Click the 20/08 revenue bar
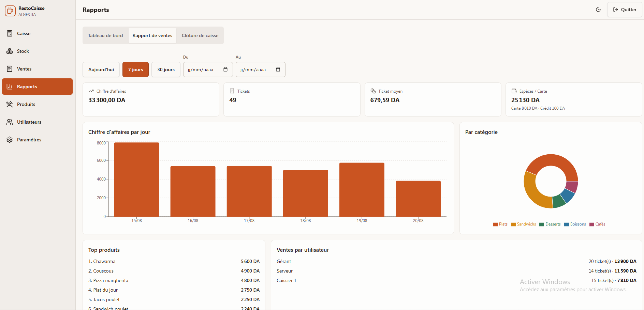The height and width of the screenshot is (310, 644). point(418,199)
